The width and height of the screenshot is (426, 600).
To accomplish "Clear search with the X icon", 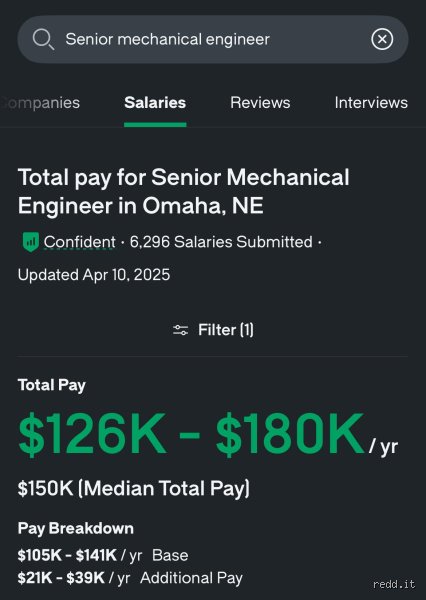I will pyautogui.click(x=382, y=39).
